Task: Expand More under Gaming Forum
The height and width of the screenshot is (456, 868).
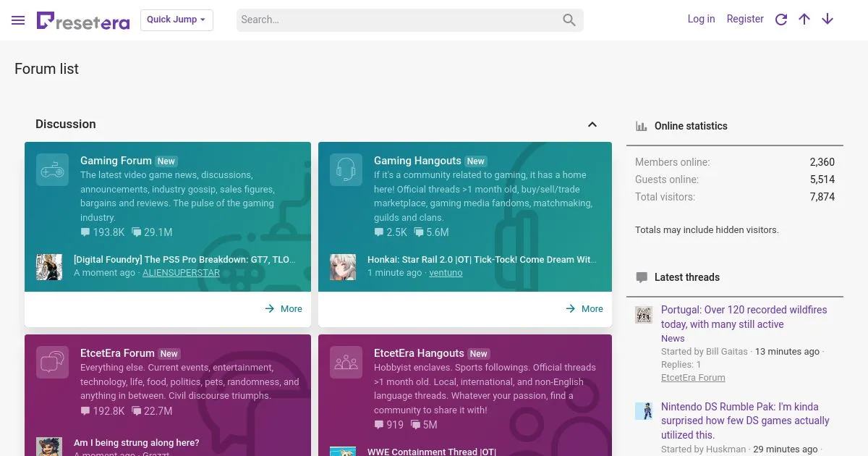Action: click(284, 308)
